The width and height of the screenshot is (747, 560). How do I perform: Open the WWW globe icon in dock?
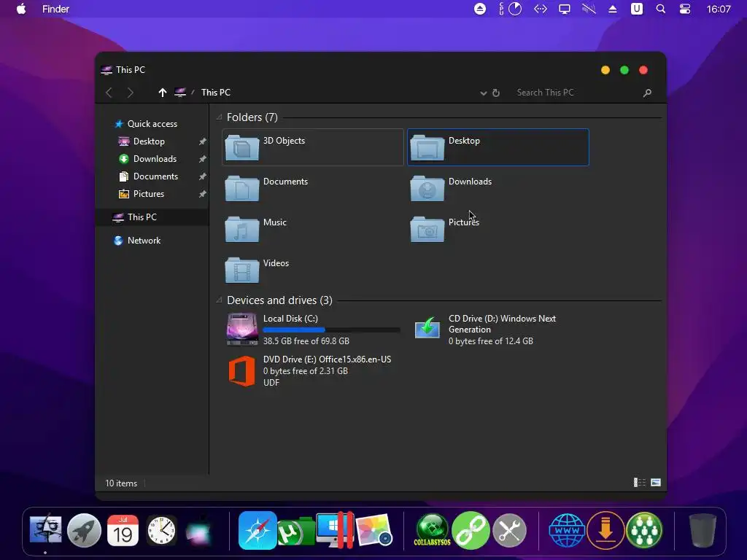tap(567, 530)
